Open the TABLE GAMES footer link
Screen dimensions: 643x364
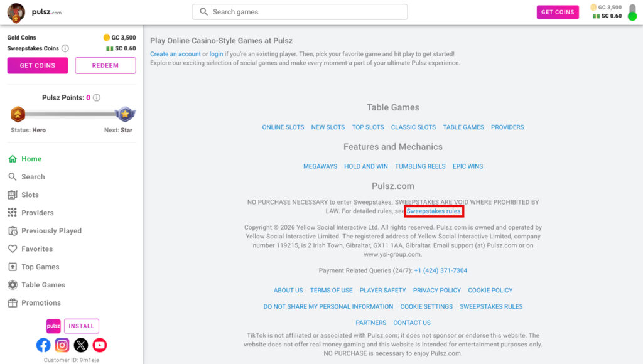pyautogui.click(x=463, y=127)
